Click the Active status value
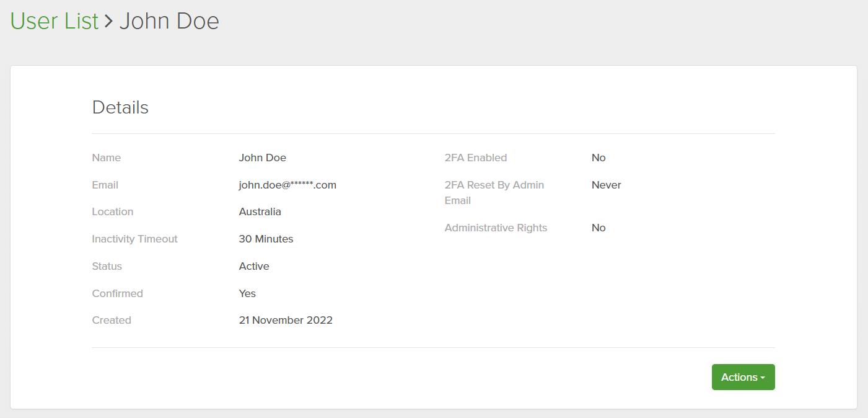868x418 pixels. pos(254,266)
